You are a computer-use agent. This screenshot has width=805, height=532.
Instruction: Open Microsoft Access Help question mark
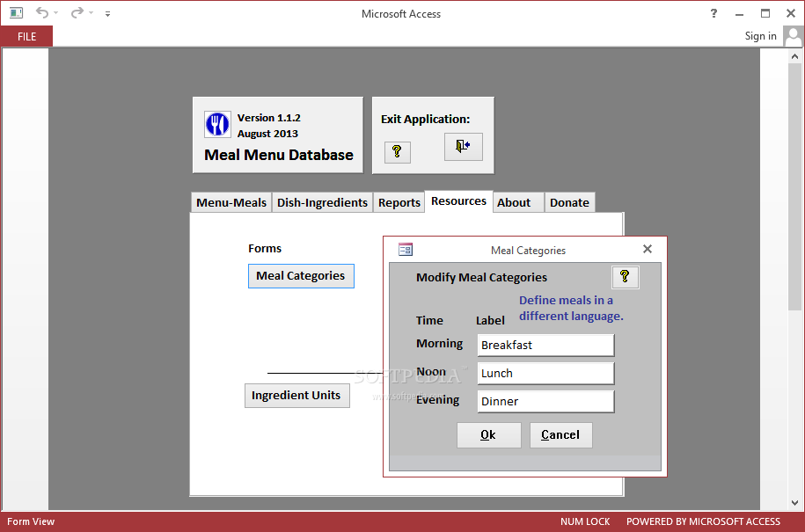[714, 13]
